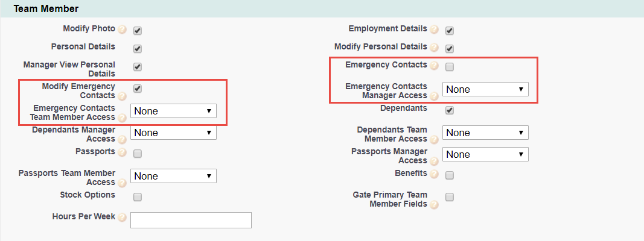Image resolution: width=644 pixels, height=241 pixels.
Task: Enable the Emergency Contacts checkbox
Action: tap(450, 66)
